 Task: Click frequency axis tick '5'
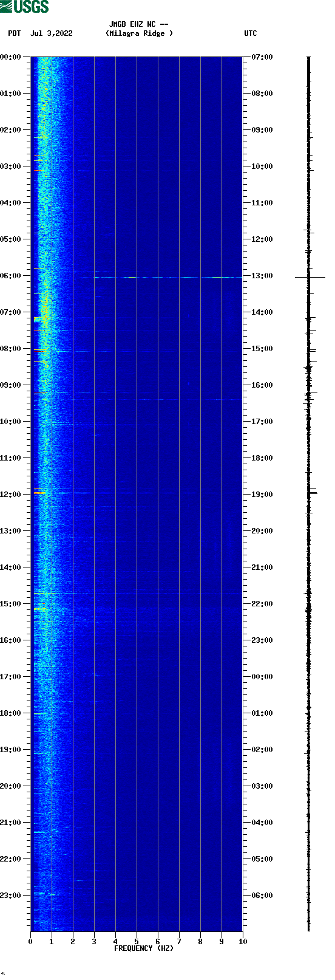tap(137, 942)
